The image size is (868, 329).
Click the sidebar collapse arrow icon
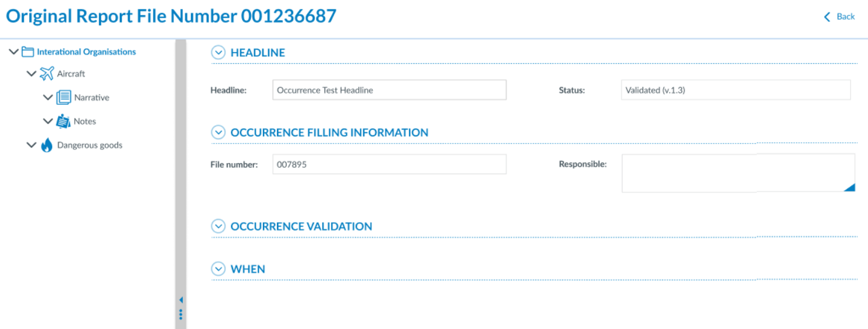pyautogui.click(x=181, y=300)
